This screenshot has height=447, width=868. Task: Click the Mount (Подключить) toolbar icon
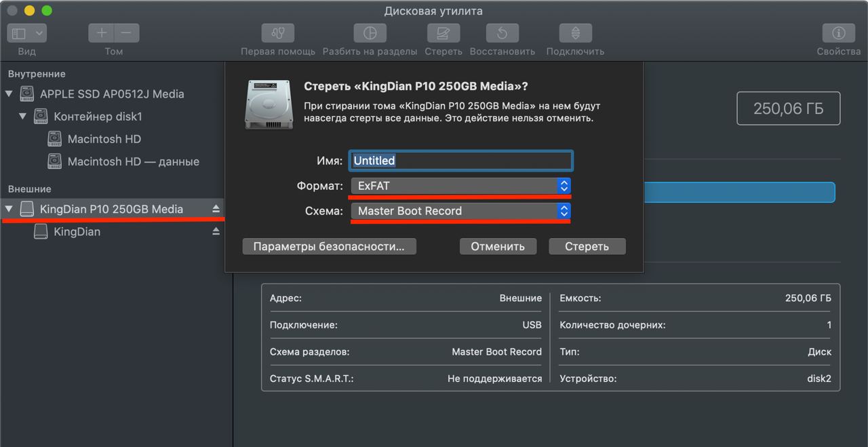(x=575, y=33)
